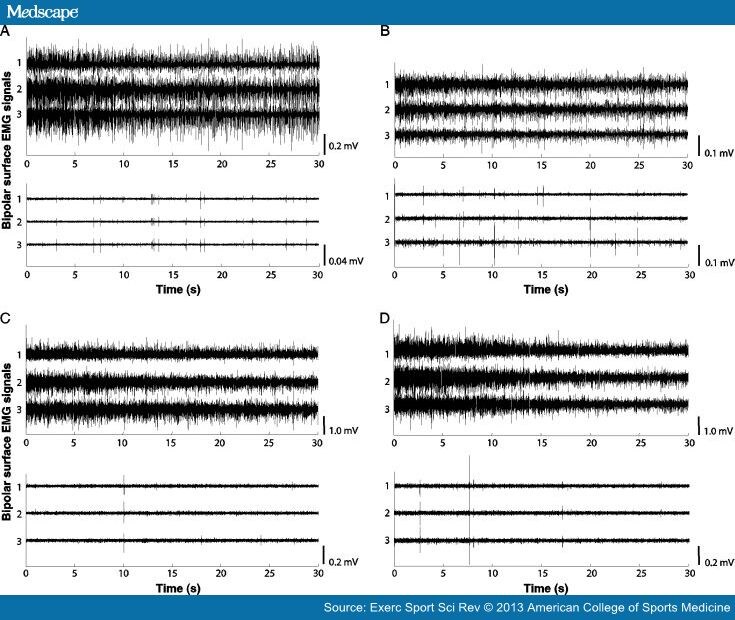The height and width of the screenshot is (620, 735).
Task: Select the 1.0 mV scale label in panel C
Action: point(344,430)
